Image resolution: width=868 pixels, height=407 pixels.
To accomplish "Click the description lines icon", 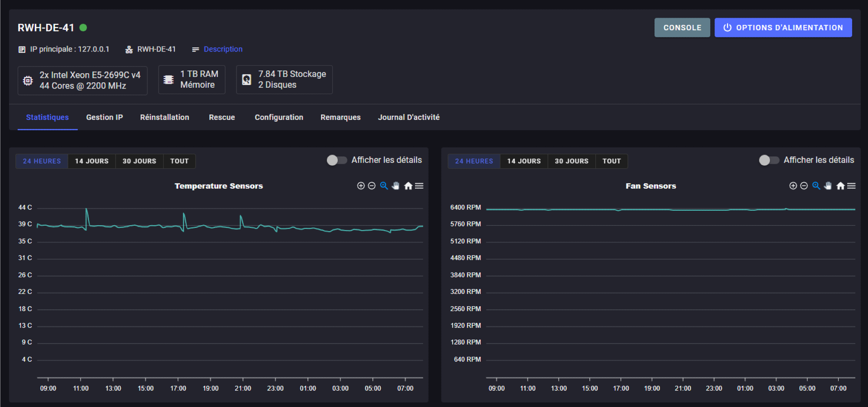I will click(x=195, y=49).
